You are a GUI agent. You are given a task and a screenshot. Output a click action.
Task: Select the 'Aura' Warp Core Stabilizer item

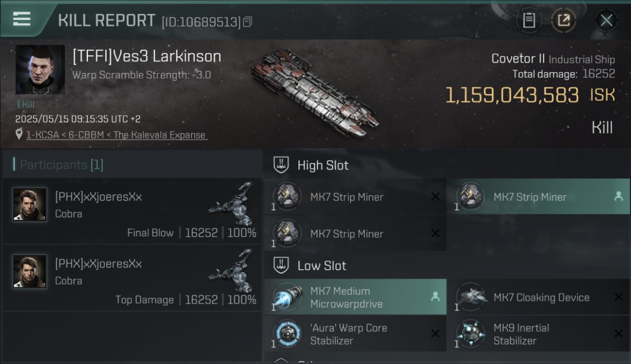(x=355, y=334)
